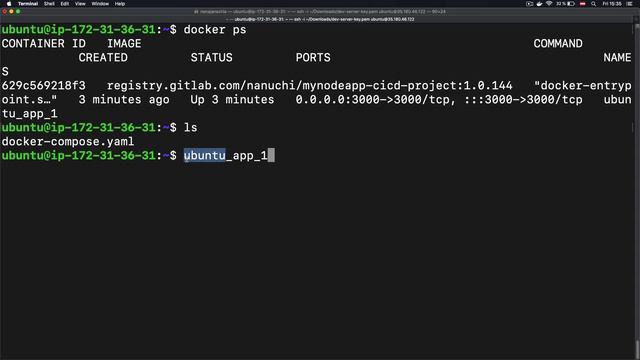The height and width of the screenshot is (360, 640).
Task: Open the Help menu
Action: click(120, 4)
